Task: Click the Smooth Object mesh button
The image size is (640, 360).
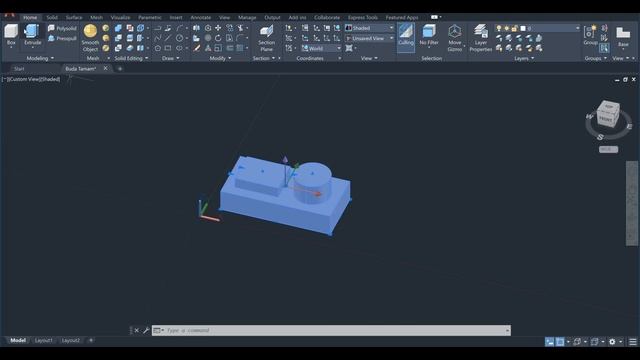Action: coord(90,38)
